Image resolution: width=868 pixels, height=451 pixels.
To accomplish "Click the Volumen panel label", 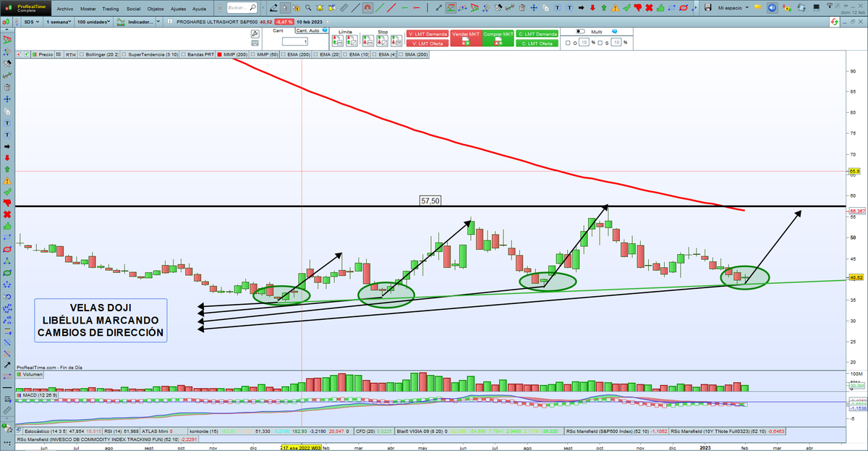I will pos(30,375).
